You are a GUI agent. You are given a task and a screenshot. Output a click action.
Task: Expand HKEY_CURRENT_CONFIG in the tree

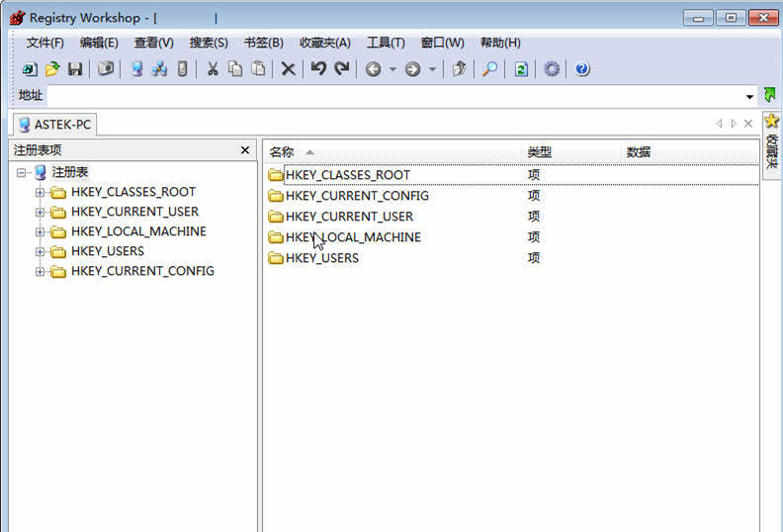(40, 271)
